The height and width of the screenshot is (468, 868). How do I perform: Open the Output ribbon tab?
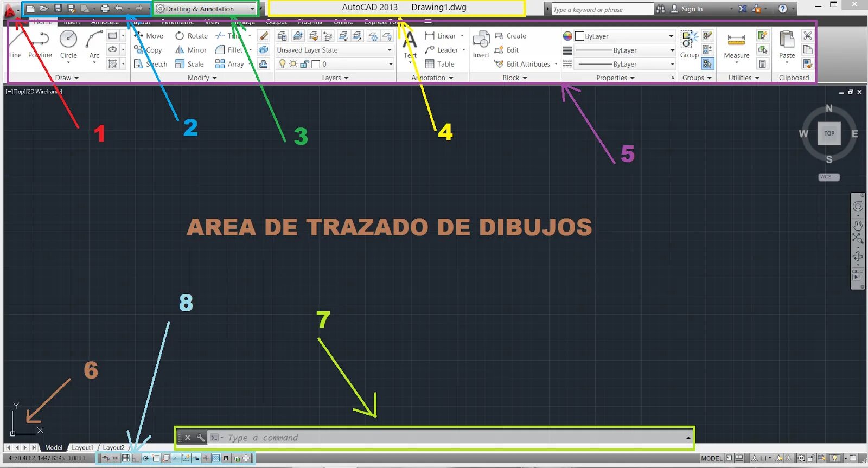(x=276, y=22)
